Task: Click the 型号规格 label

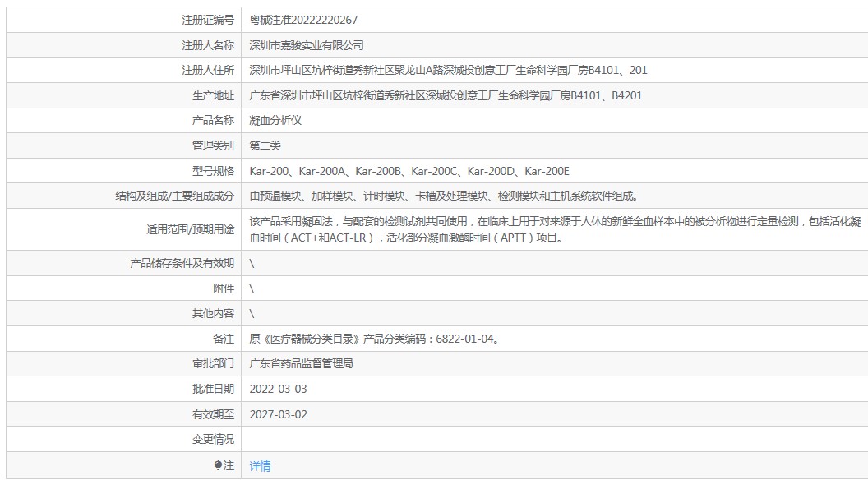Action: 213,171
